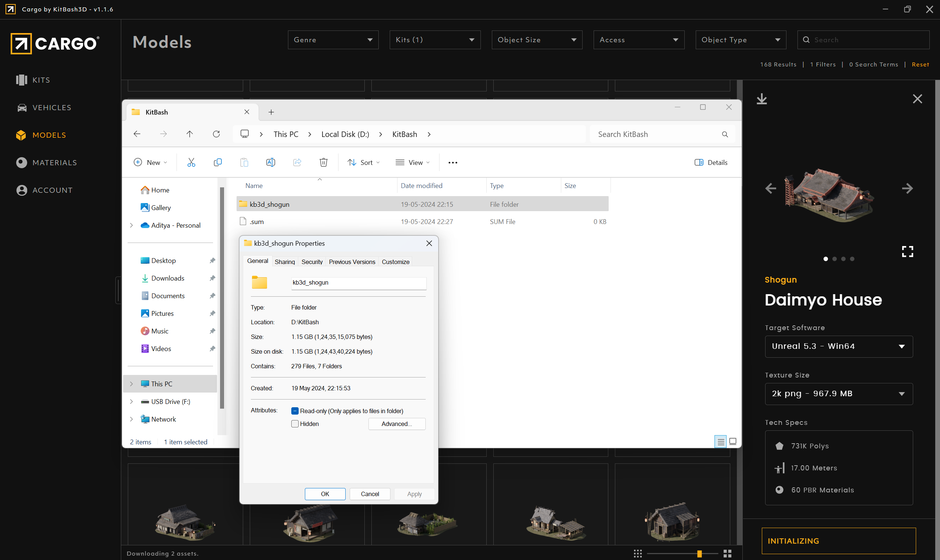Open the Object Type filter dropdown

point(741,40)
